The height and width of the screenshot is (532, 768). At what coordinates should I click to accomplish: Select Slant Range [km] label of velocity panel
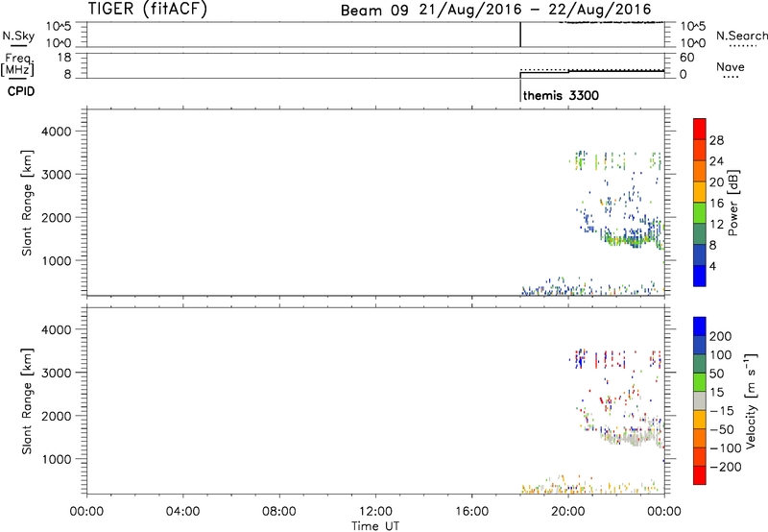tap(27, 401)
